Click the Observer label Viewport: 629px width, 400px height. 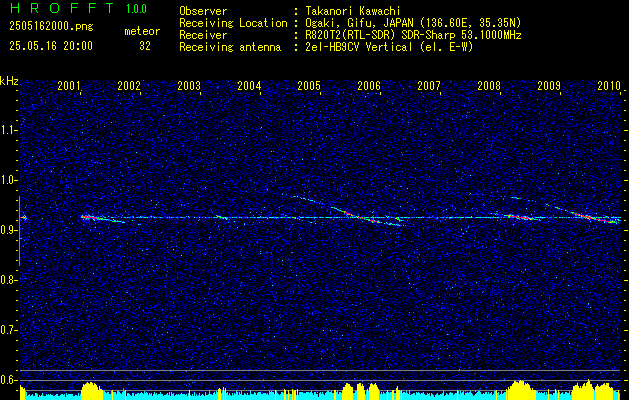(203, 11)
